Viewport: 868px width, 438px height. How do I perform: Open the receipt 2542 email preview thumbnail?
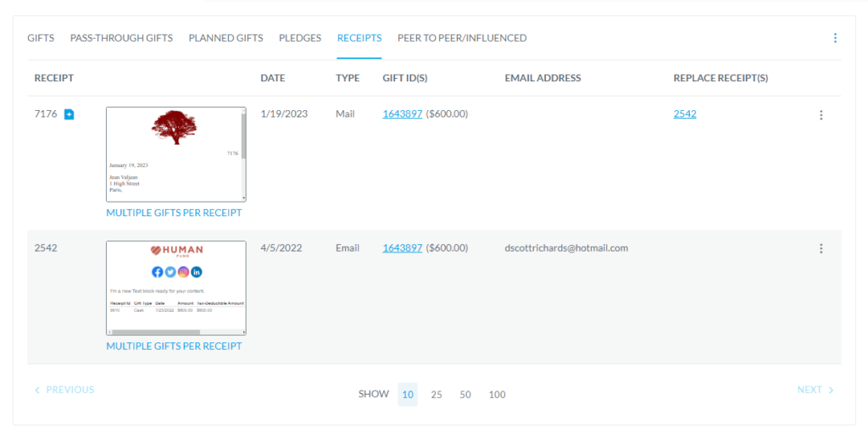click(176, 287)
